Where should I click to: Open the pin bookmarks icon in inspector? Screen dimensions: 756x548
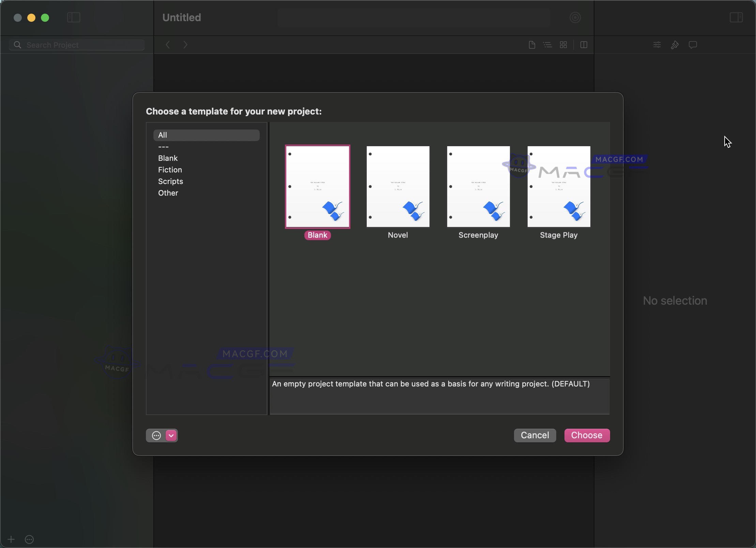point(675,45)
